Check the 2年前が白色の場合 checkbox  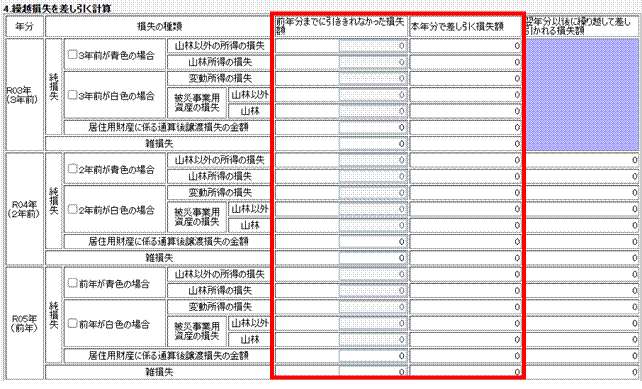point(72,209)
